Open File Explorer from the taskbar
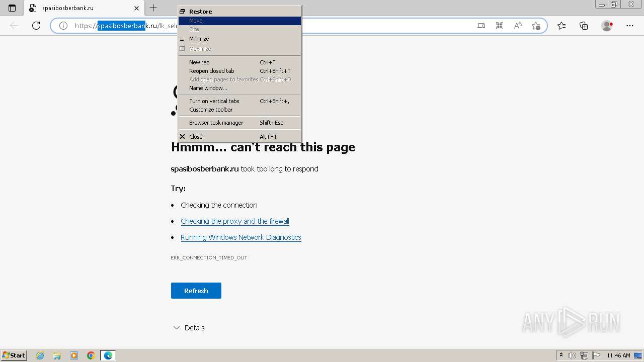Image resolution: width=644 pixels, height=362 pixels. pos(57,355)
